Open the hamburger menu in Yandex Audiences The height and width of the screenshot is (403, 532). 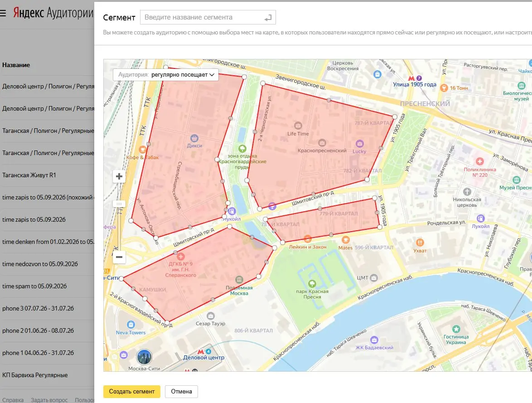coord(3,13)
